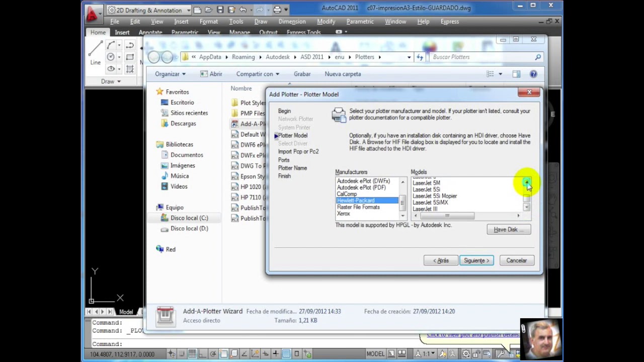644x362 pixels.
Task: Click the Manufacturers list scroll down arrow
Action: click(403, 215)
